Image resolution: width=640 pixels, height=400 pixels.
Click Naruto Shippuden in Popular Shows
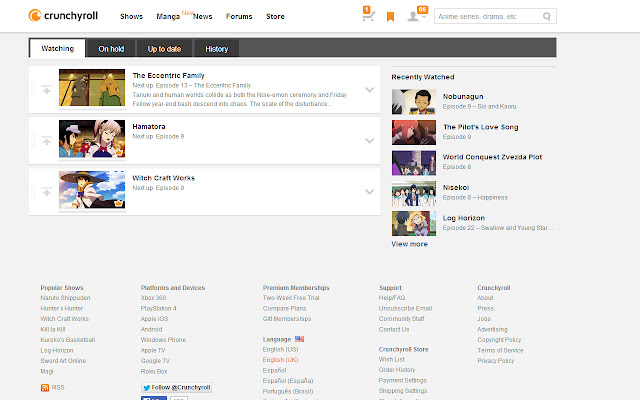coord(65,298)
